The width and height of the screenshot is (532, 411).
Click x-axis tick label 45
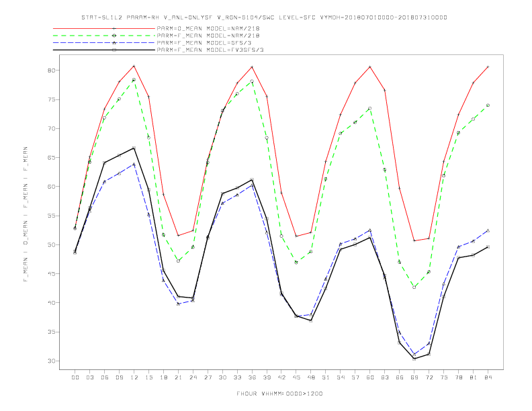click(296, 377)
